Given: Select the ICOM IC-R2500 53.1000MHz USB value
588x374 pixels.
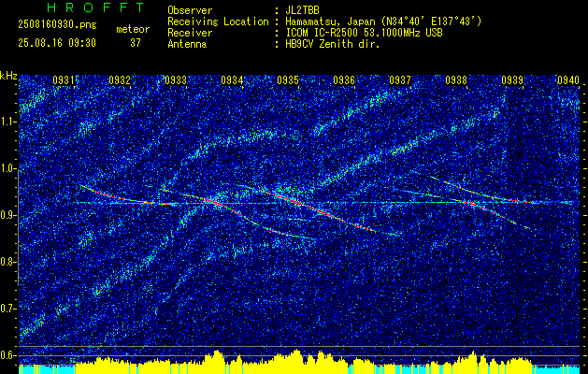Looking at the screenshot, I should [x=364, y=33].
